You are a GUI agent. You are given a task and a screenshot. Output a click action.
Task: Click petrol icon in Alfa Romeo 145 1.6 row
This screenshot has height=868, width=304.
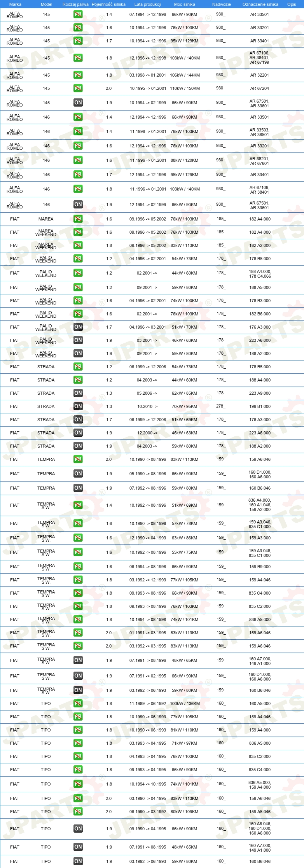pos(78,28)
